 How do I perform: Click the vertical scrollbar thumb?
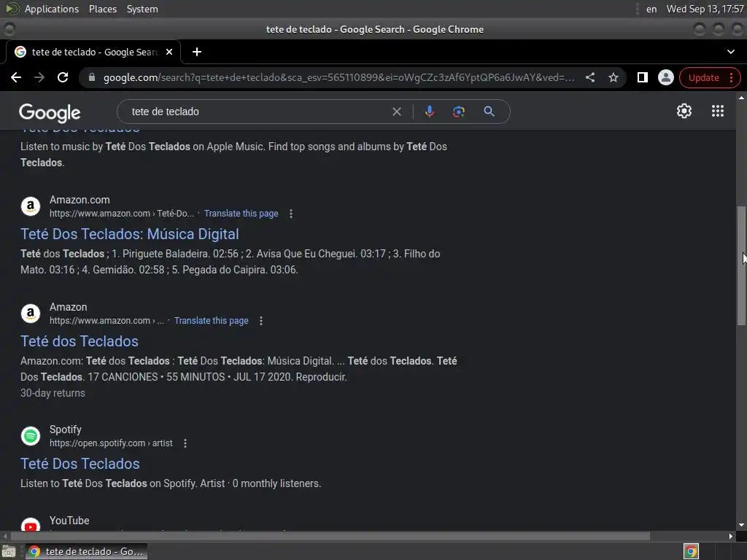(741, 265)
